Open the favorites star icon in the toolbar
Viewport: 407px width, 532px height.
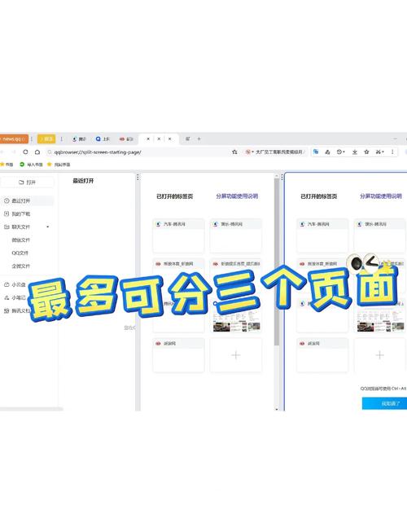pos(366,152)
